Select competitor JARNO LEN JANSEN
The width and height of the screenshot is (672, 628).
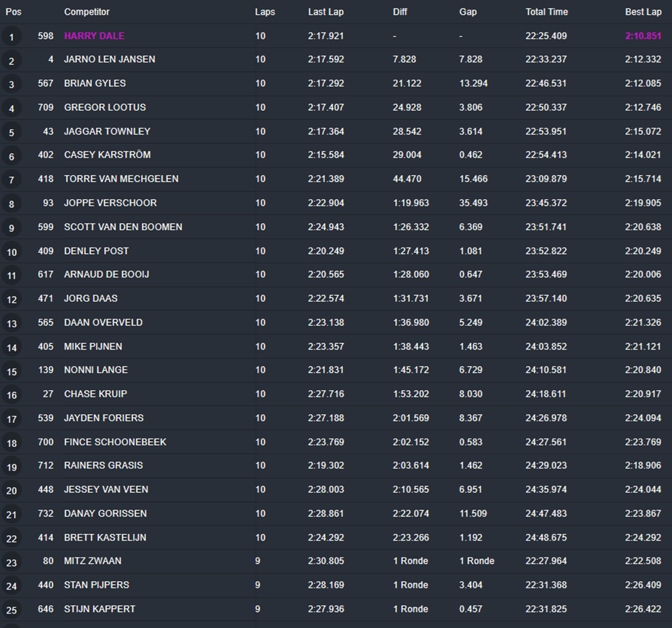(110, 59)
